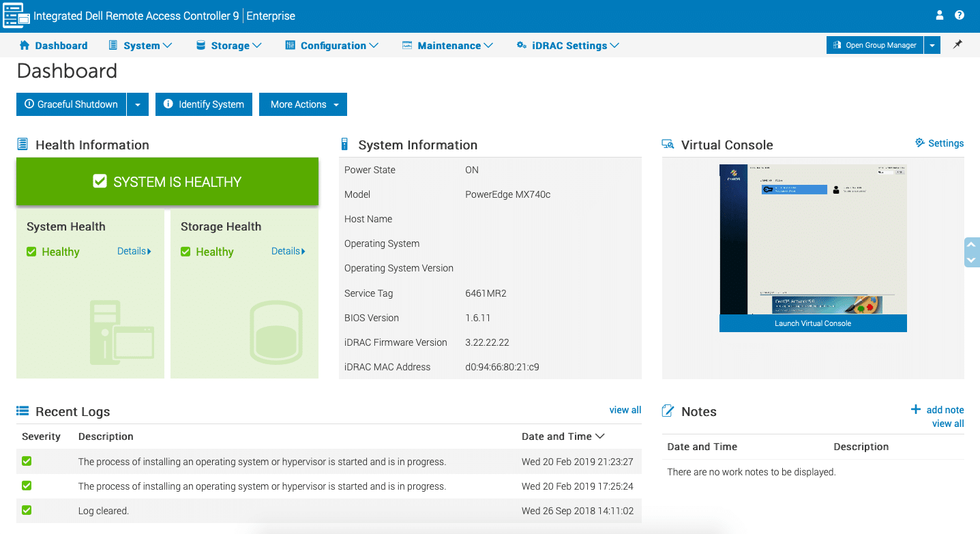Click view all for Notes

[x=948, y=424]
